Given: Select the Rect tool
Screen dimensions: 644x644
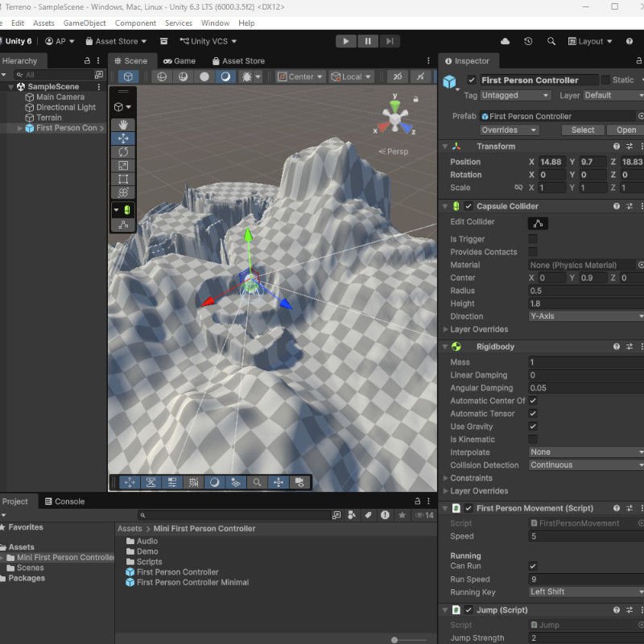Looking at the screenshot, I should click(x=123, y=179).
